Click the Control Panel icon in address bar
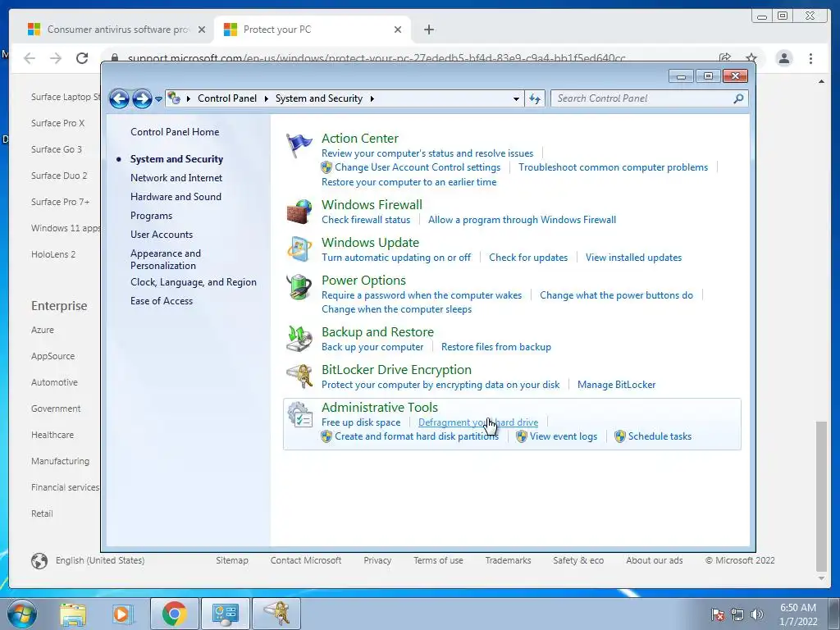Screen dimensions: 840x630 [x=174, y=98]
